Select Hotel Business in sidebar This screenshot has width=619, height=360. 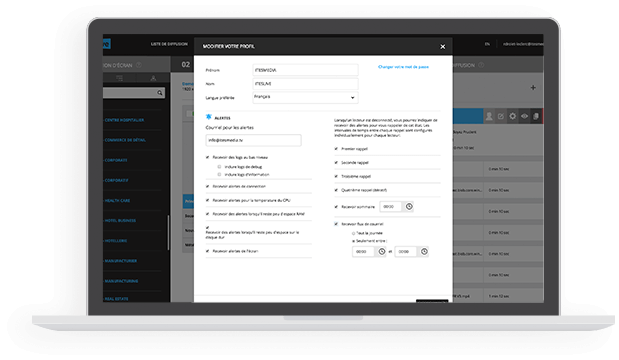click(120, 221)
